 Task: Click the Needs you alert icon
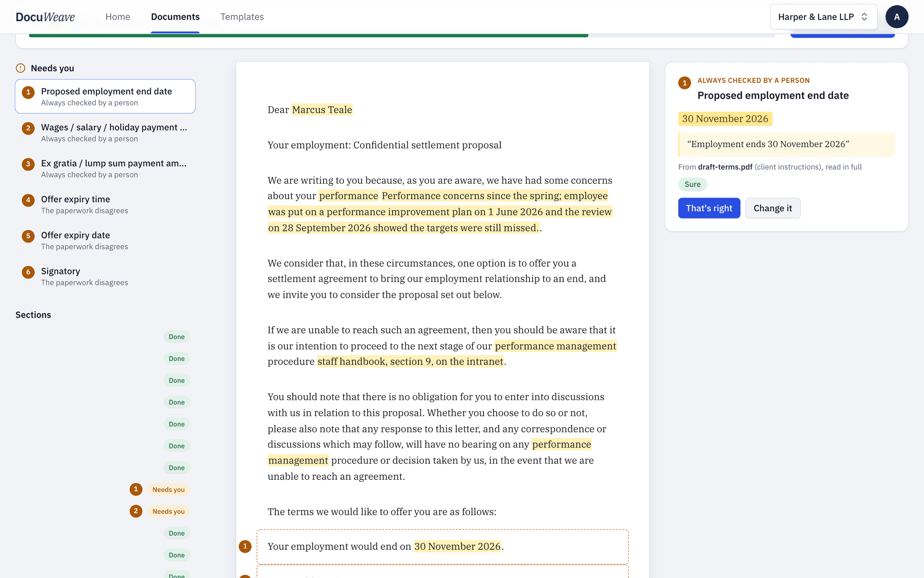point(20,68)
